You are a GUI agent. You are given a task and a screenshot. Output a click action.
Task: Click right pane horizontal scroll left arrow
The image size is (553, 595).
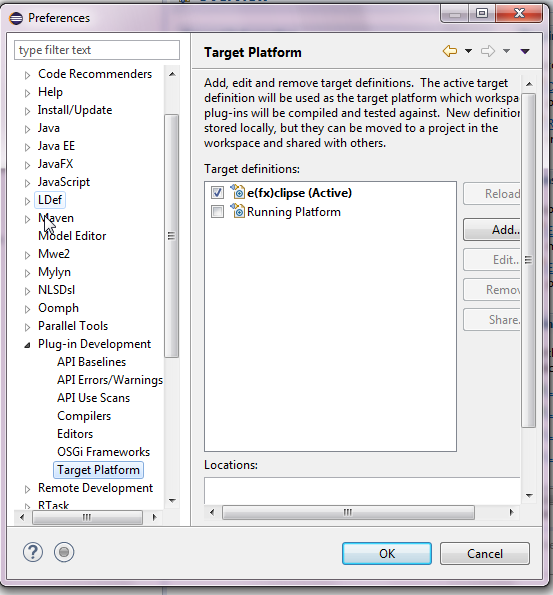tap(212, 512)
